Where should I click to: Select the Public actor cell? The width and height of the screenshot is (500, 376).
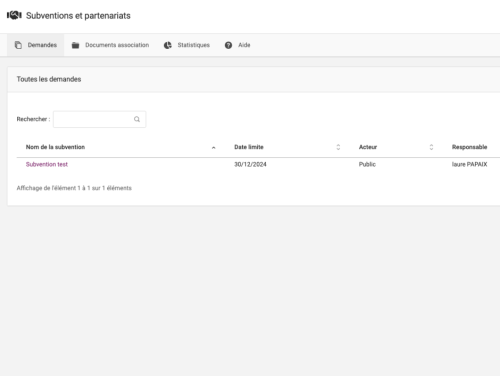[367, 164]
